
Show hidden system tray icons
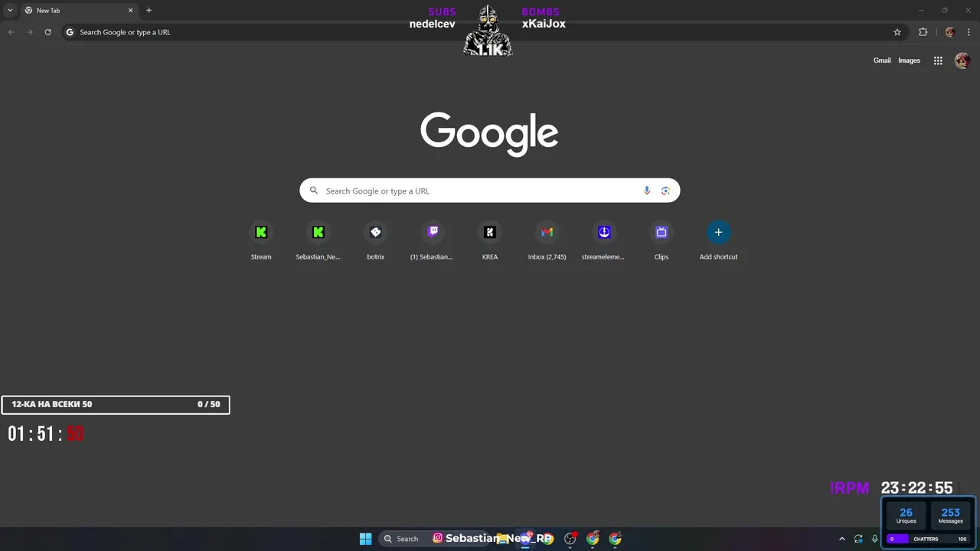click(842, 539)
